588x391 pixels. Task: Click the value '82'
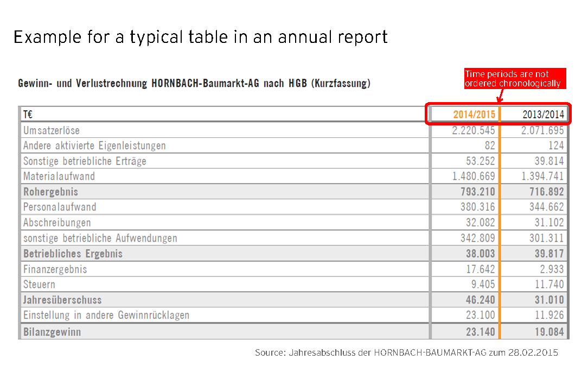(x=490, y=146)
